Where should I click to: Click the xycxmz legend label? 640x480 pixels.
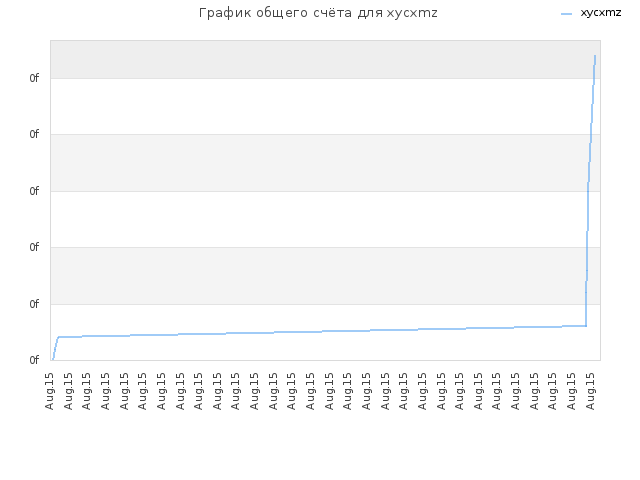[600, 13]
